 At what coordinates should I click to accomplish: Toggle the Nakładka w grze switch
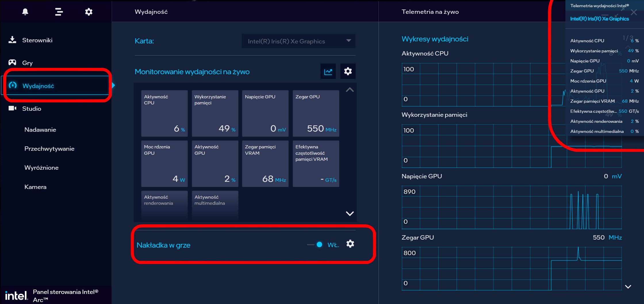pyautogui.click(x=315, y=245)
